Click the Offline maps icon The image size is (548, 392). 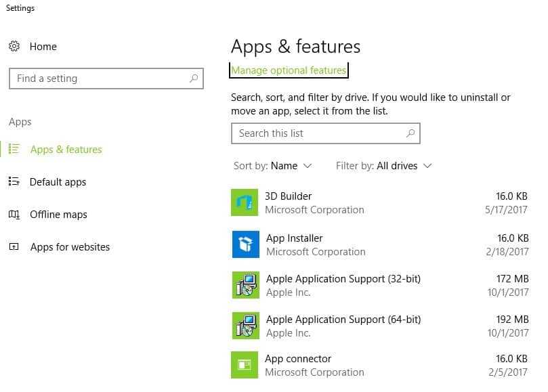click(x=14, y=214)
